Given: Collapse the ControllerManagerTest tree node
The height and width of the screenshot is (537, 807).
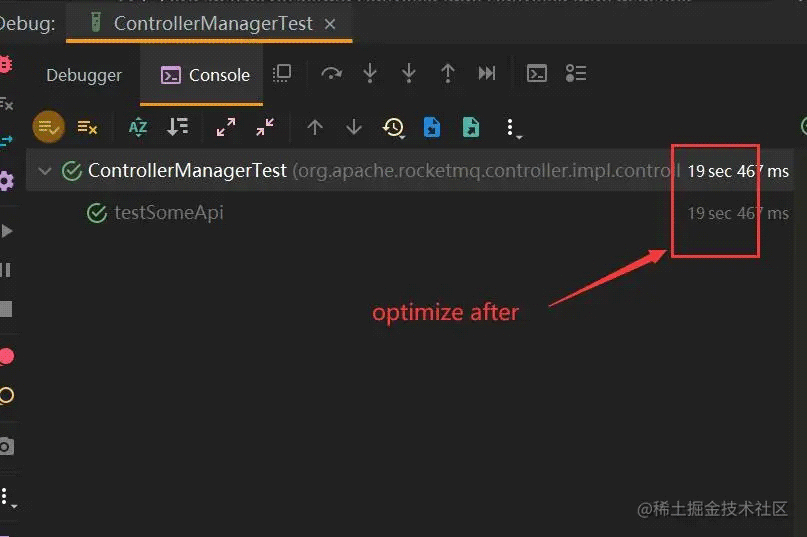Looking at the screenshot, I should coord(45,171).
